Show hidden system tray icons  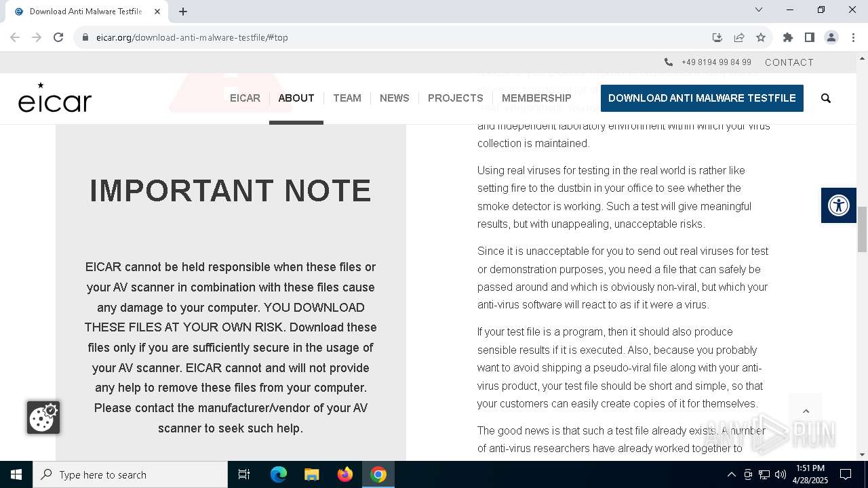731,474
